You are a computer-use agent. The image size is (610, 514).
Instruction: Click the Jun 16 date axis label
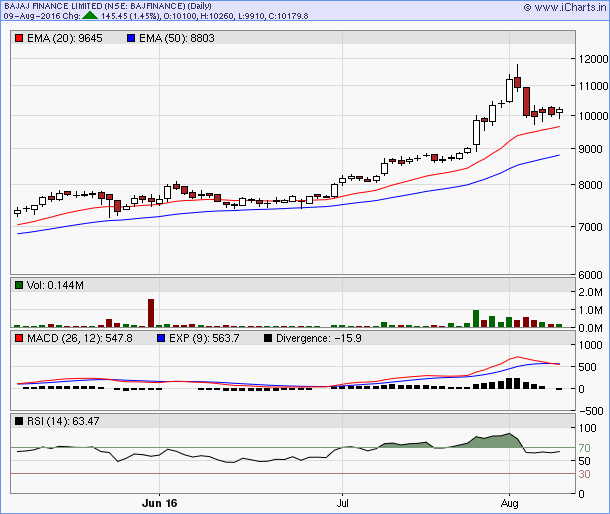(160, 503)
